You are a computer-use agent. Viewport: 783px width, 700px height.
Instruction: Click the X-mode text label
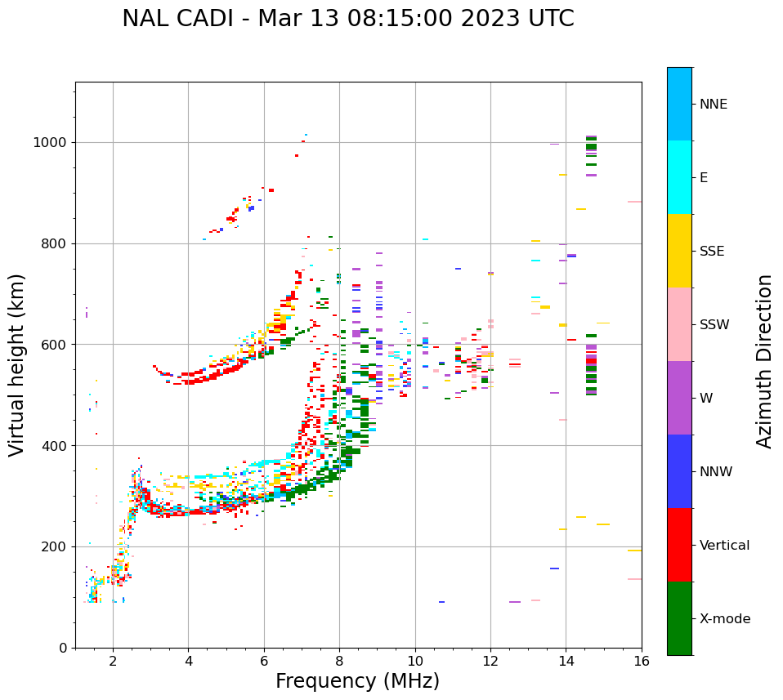coord(725,619)
